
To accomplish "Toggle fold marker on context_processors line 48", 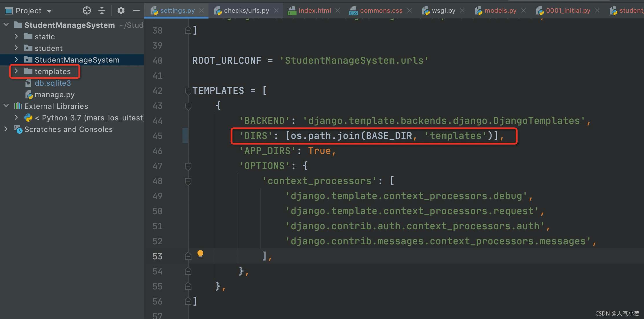I will coord(188,181).
